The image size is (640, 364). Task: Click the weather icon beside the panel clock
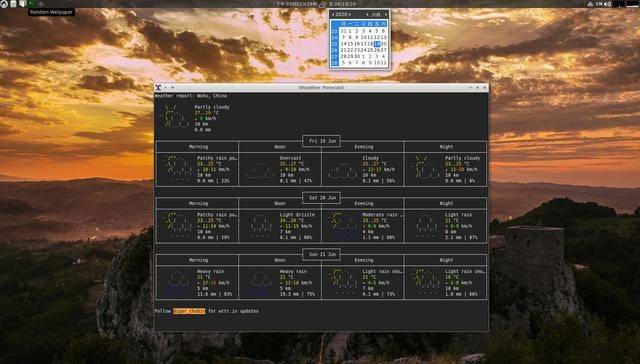click(x=322, y=4)
